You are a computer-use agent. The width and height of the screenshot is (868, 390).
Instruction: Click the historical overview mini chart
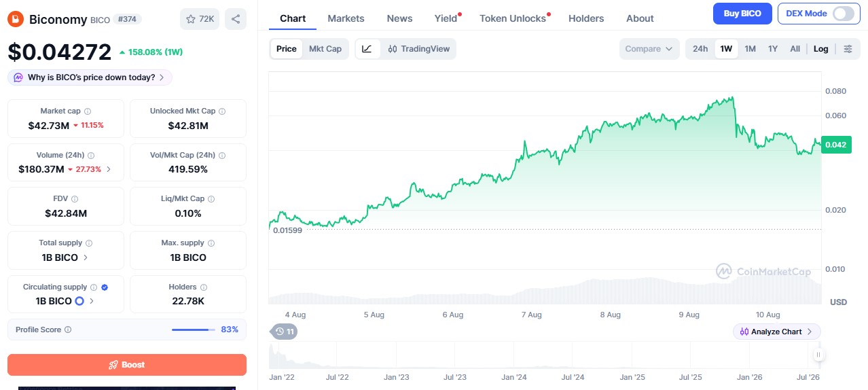pos(543,355)
